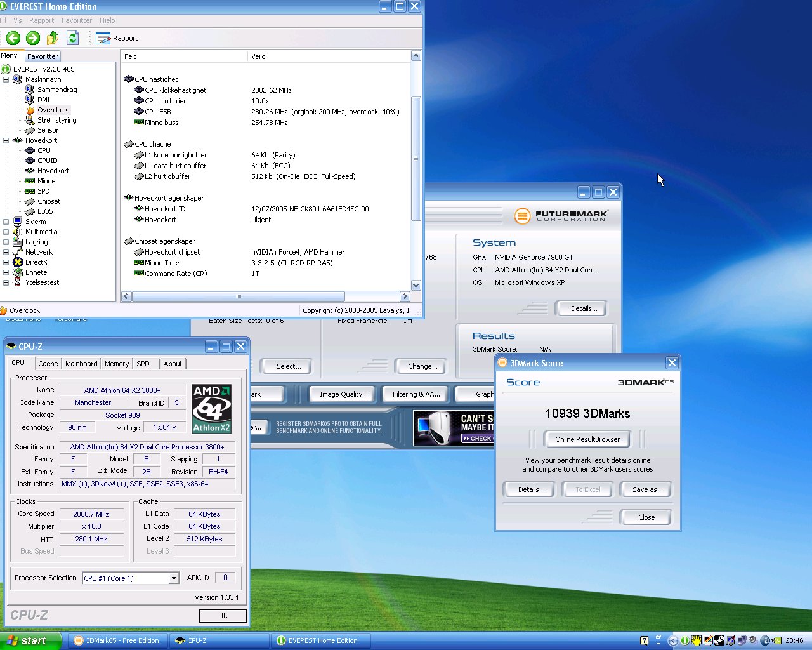Switch to the Mainboard tab in CPU-Z
The width and height of the screenshot is (812, 650).
(x=81, y=364)
